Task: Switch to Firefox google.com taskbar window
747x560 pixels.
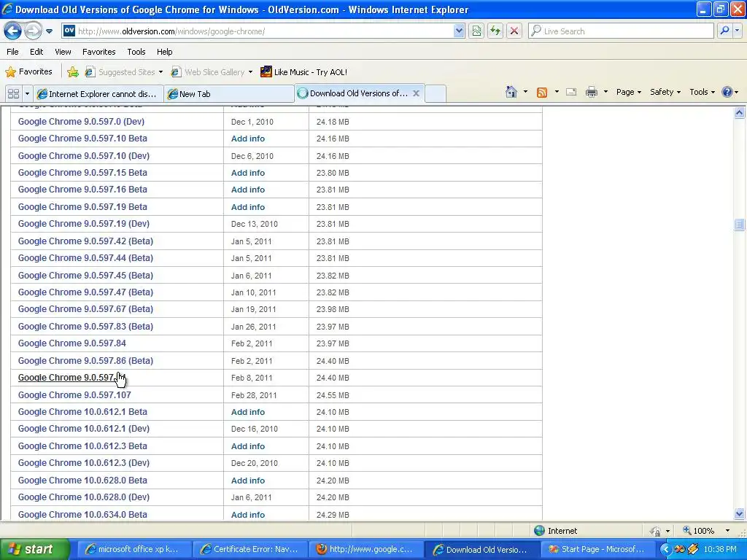Action: (x=365, y=550)
